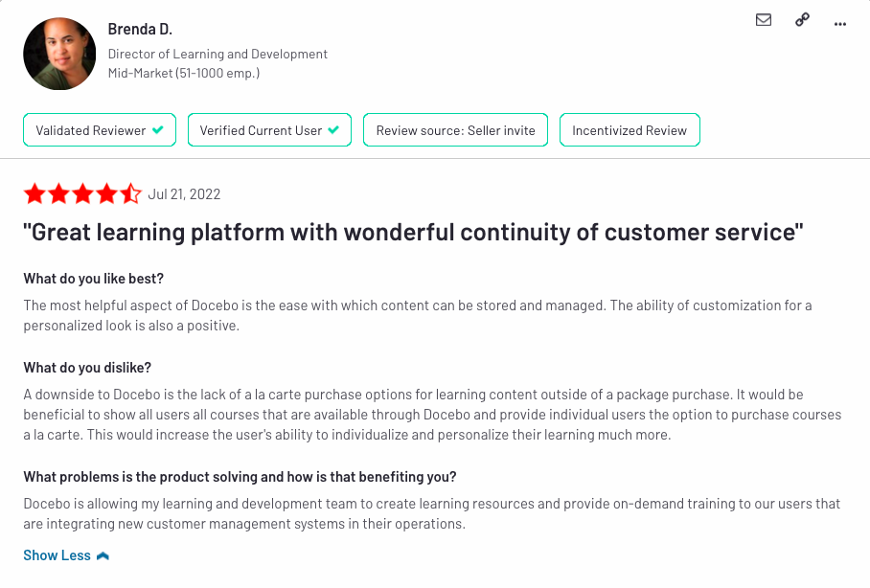
Task: Click the envelope email icon
Action: [x=764, y=20]
